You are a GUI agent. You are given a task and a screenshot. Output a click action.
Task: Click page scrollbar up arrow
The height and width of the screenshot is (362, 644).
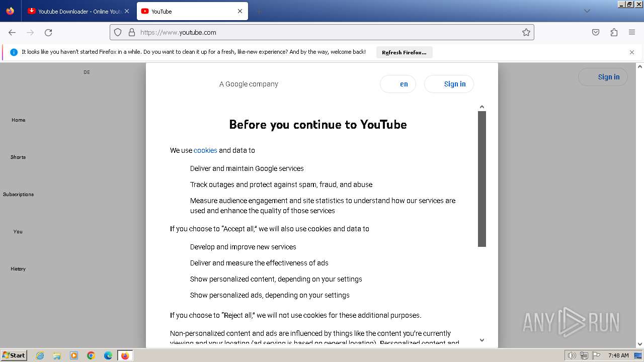(x=640, y=66)
